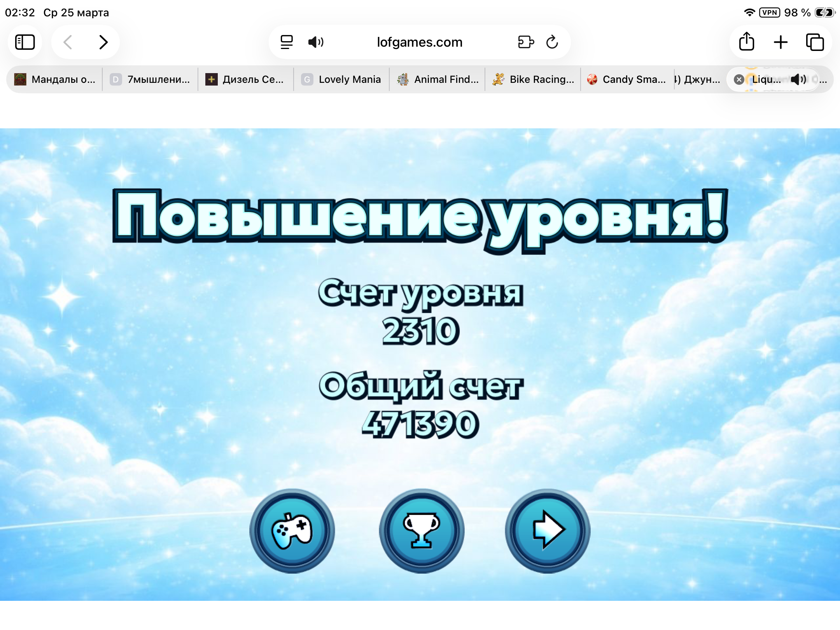This screenshot has width=840, height=630.
Task: Open the Share sheet
Action: [x=746, y=42]
